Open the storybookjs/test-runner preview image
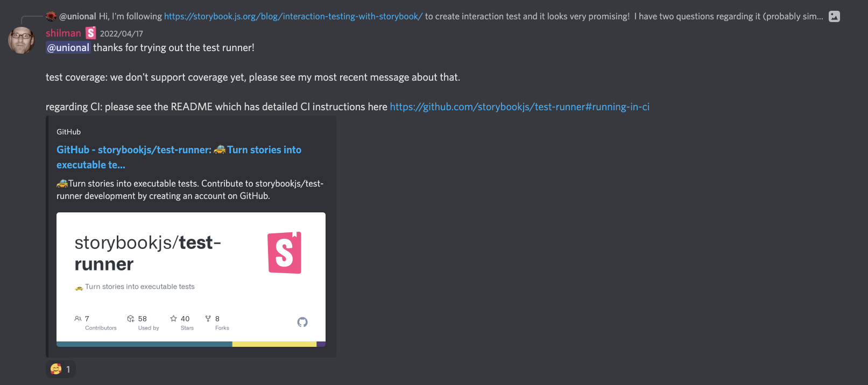Image resolution: width=868 pixels, height=385 pixels. 191,280
